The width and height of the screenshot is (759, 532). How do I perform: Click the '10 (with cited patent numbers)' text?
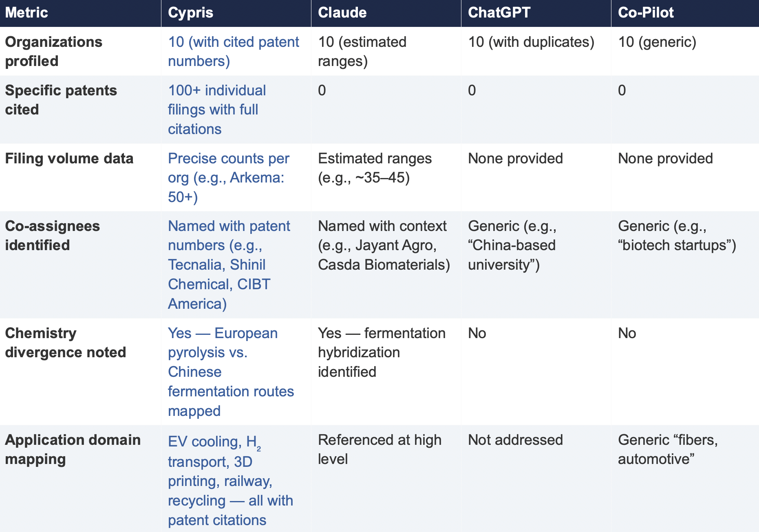[x=233, y=51]
